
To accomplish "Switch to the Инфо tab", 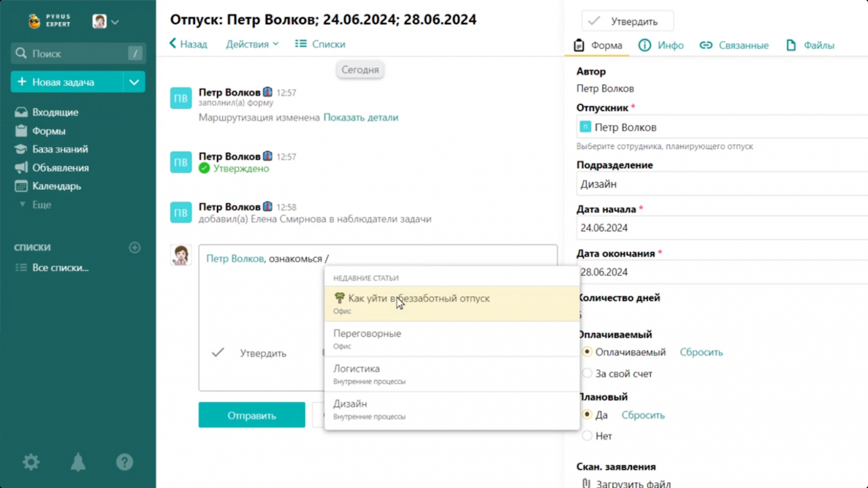I will (x=661, y=46).
